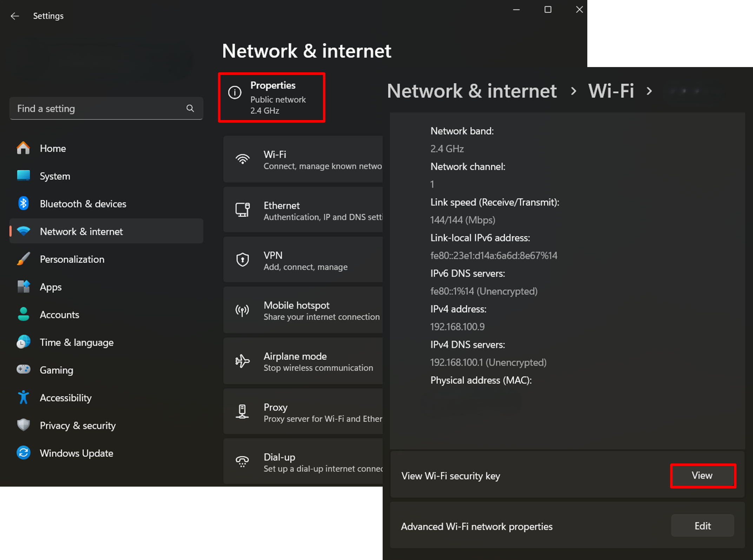Screen dimensions: 753x560
Task: Click the Dial-up phone icon
Action: click(x=243, y=462)
